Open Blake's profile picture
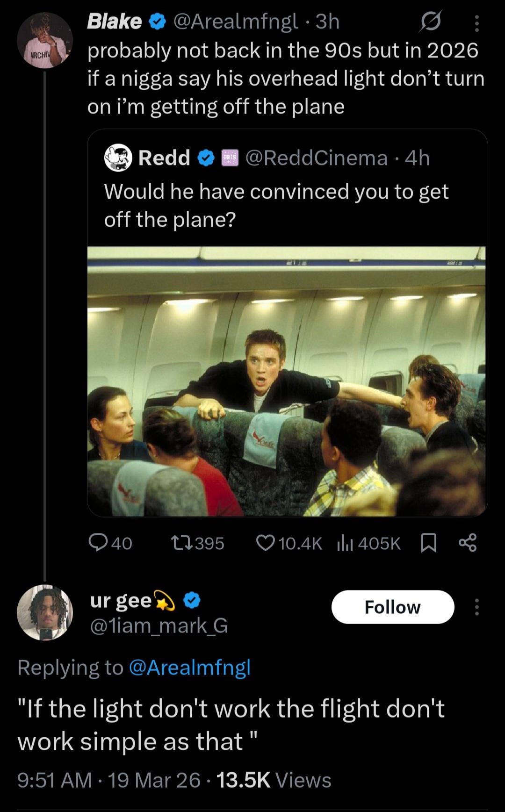The width and height of the screenshot is (505, 812). (x=45, y=40)
